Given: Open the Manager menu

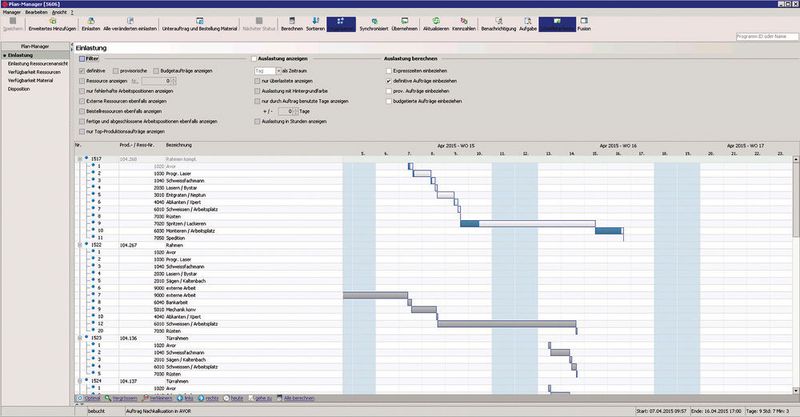Looking at the screenshot, I should [x=12, y=12].
